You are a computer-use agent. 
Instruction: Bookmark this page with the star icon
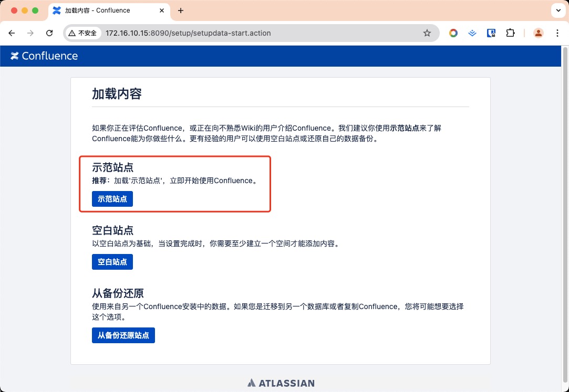point(427,33)
